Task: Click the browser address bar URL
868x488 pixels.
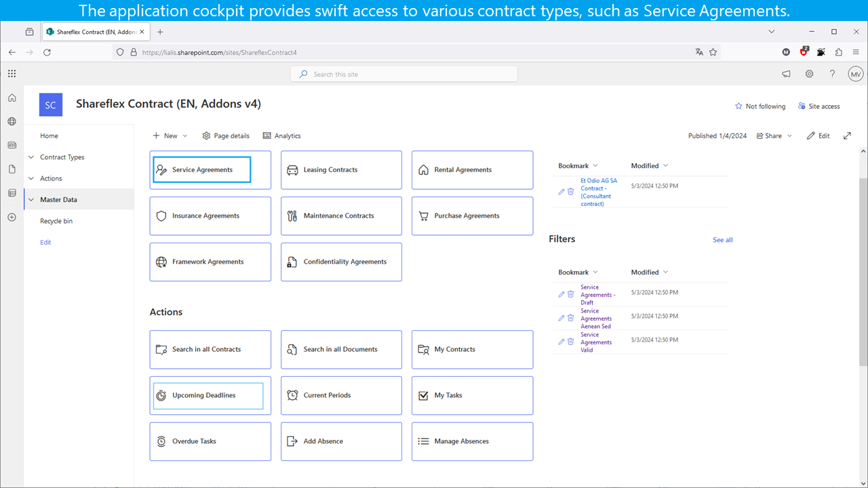Action: (x=219, y=52)
